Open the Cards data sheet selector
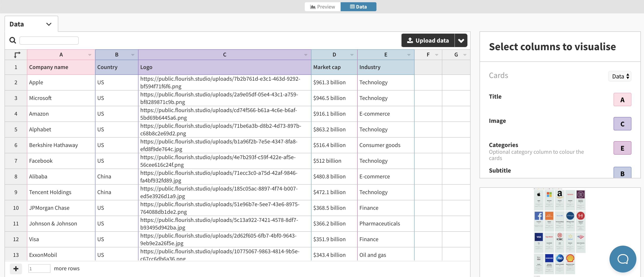The width and height of the screenshot is (644, 277). (x=620, y=76)
